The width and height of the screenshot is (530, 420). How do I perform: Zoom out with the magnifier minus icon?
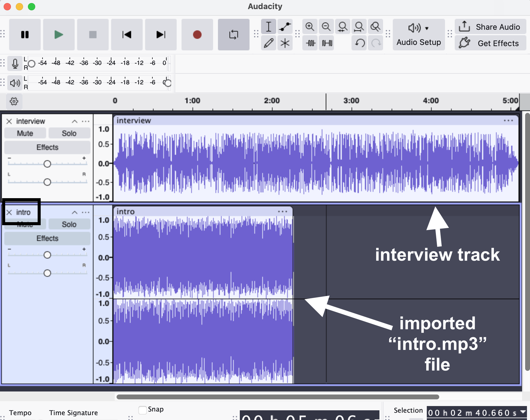click(326, 27)
